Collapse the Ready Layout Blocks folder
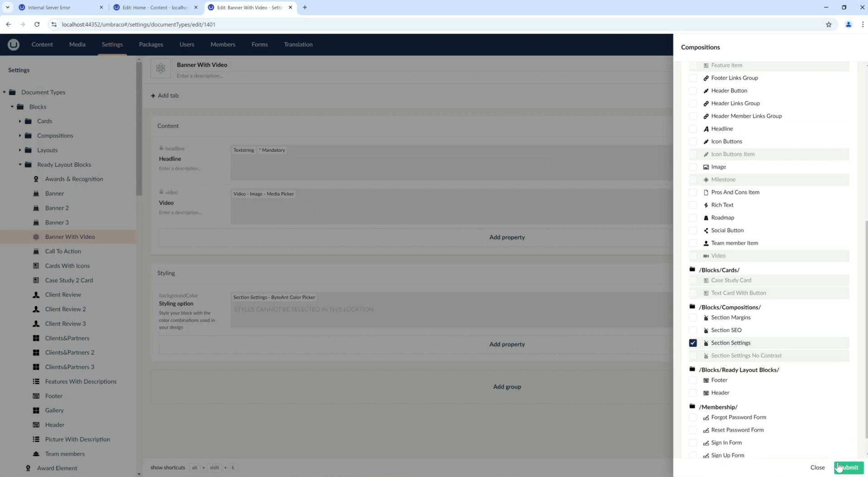The image size is (868, 477). pyautogui.click(x=20, y=164)
